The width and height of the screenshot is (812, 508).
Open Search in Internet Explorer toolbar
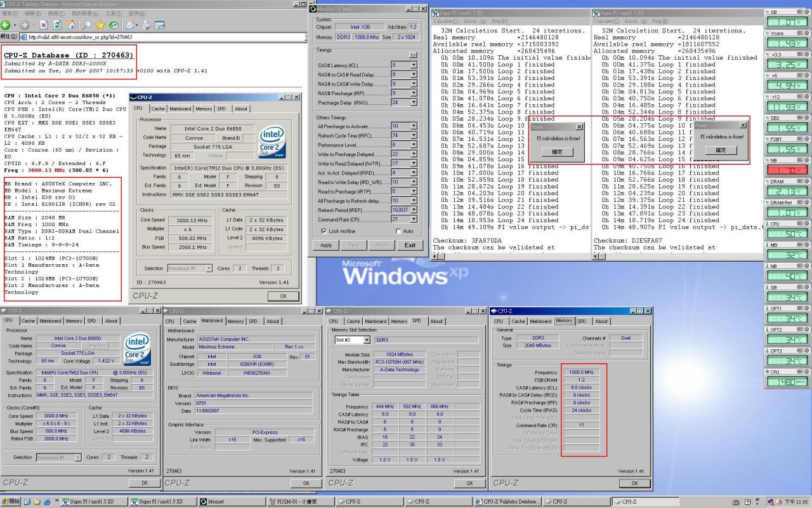click(86, 25)
